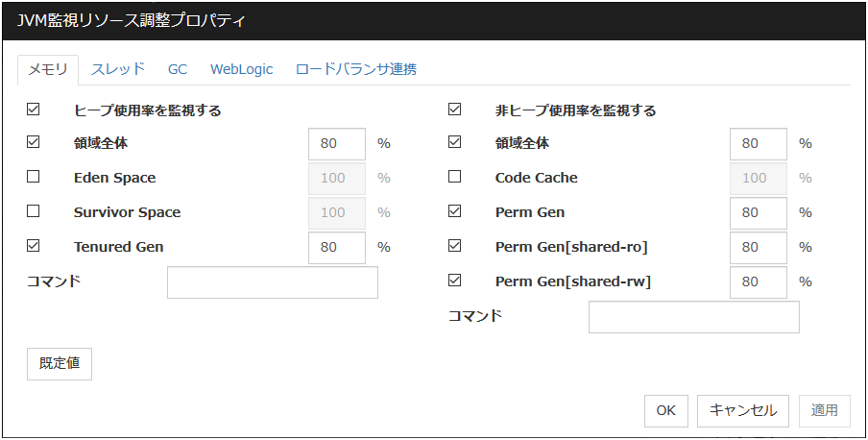Uncheck heap 領域全体 checkbox on left

34,142
